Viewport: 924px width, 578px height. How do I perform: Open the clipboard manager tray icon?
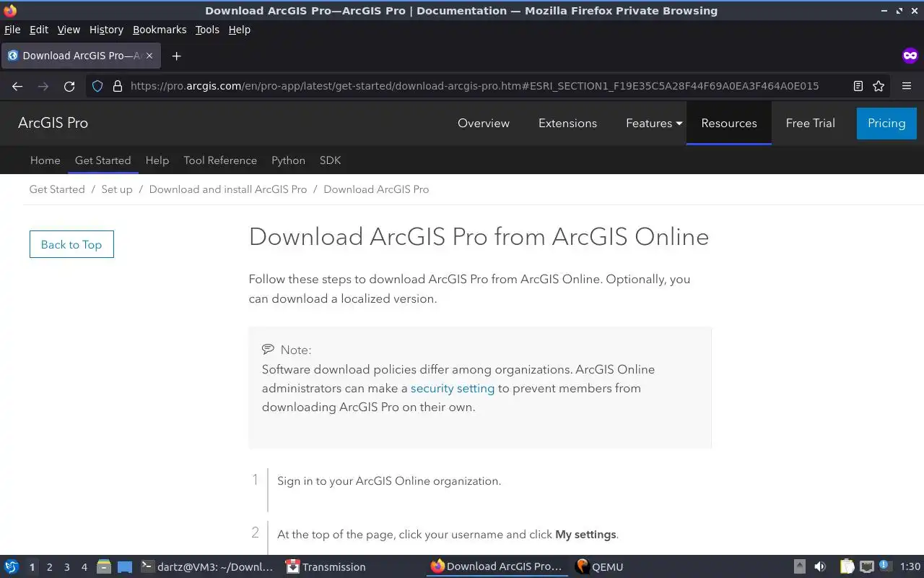tap(847, 567)
